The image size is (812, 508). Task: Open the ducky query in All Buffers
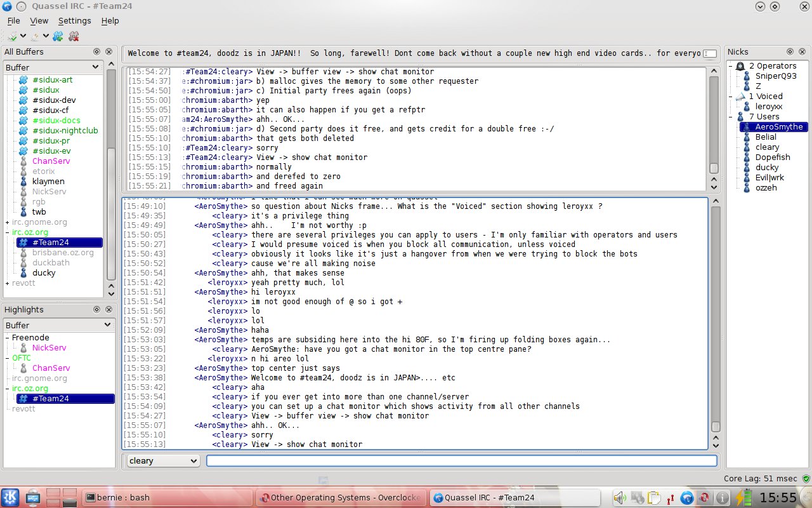44,273
